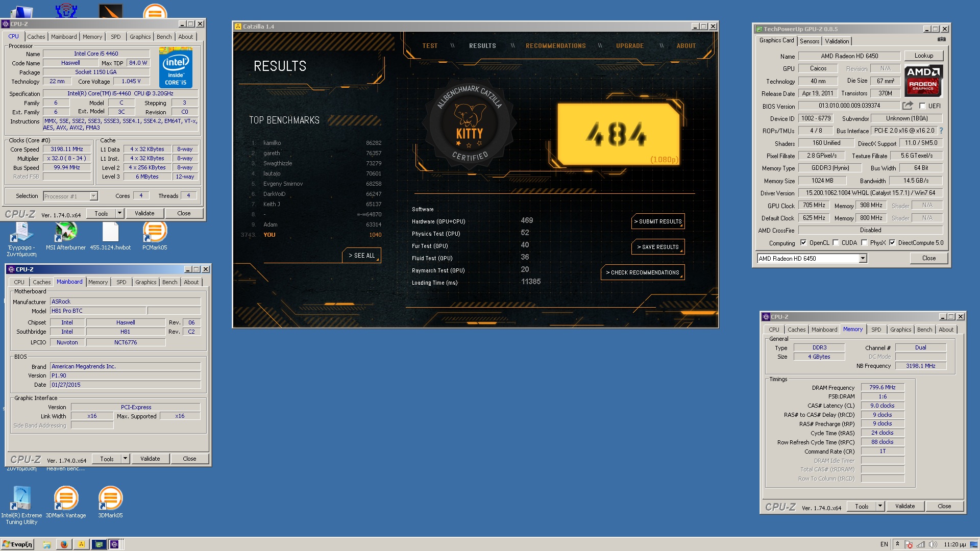Viewport: 980px width, 551px height.
Task: Open the Recommendations tab in Catzilla
Action: 556,46
